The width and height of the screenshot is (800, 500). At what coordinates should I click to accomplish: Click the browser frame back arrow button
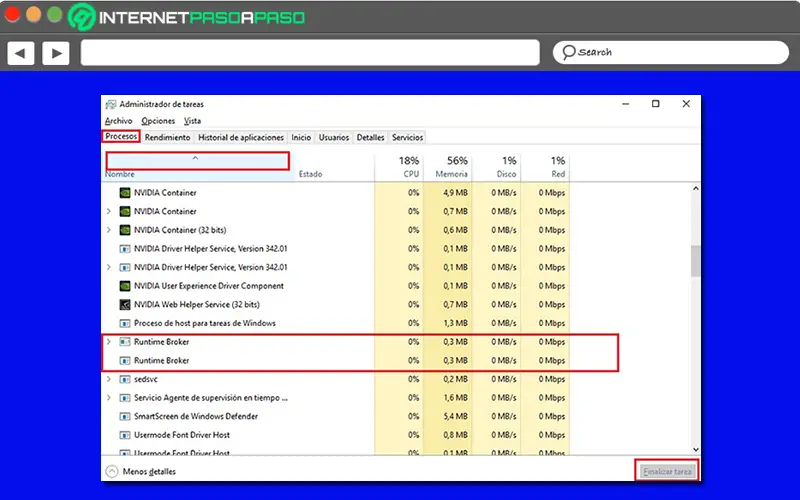coord(20,53)
